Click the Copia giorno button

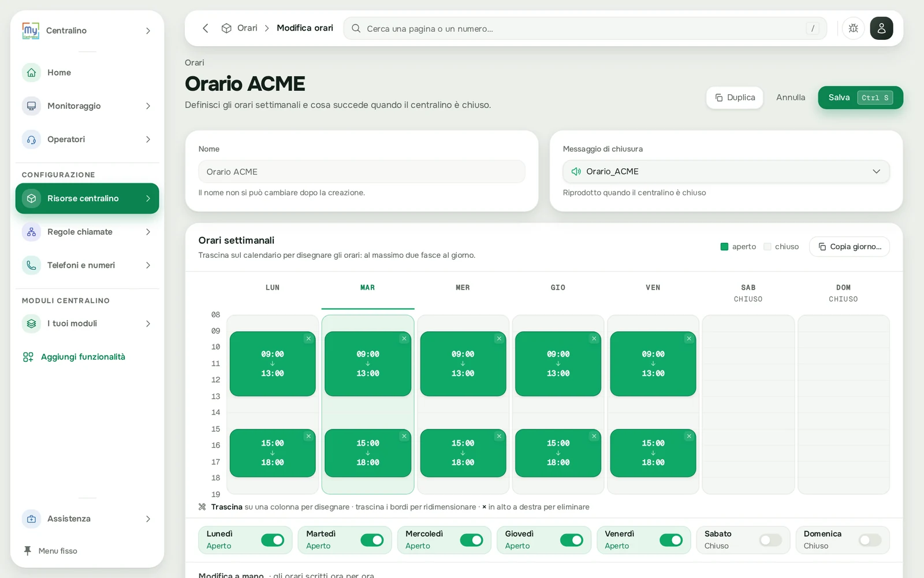(850, 247)
